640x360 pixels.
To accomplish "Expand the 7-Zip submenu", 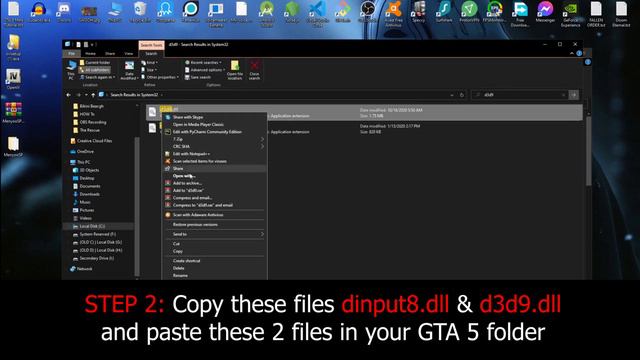I will point(215,139).
